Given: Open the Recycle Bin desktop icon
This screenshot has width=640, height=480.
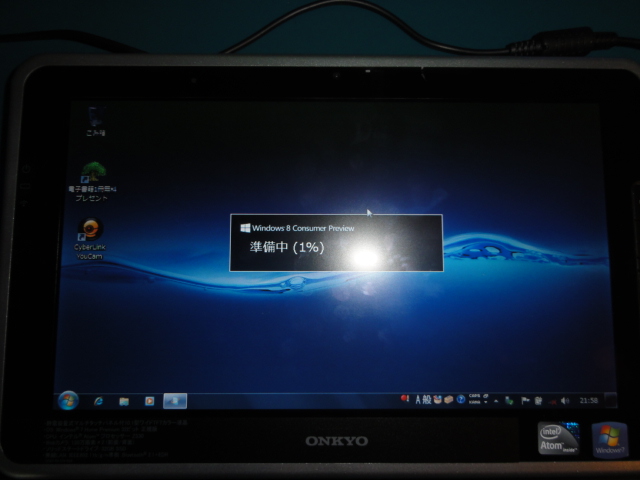Looking at the screenshot, I should (96, 121).
